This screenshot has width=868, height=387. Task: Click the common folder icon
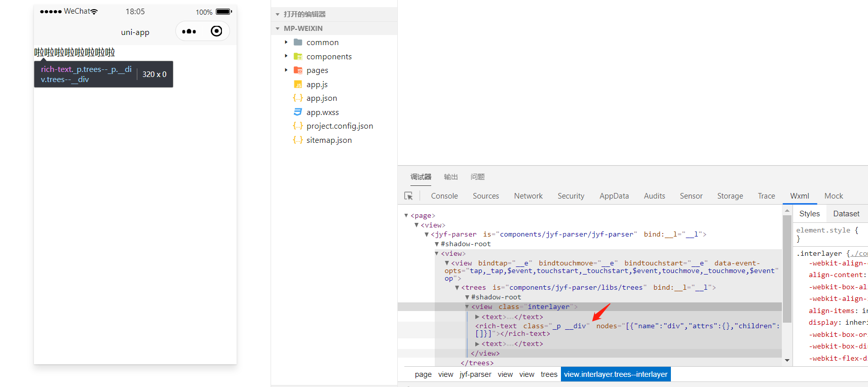(x=298, y=42)
